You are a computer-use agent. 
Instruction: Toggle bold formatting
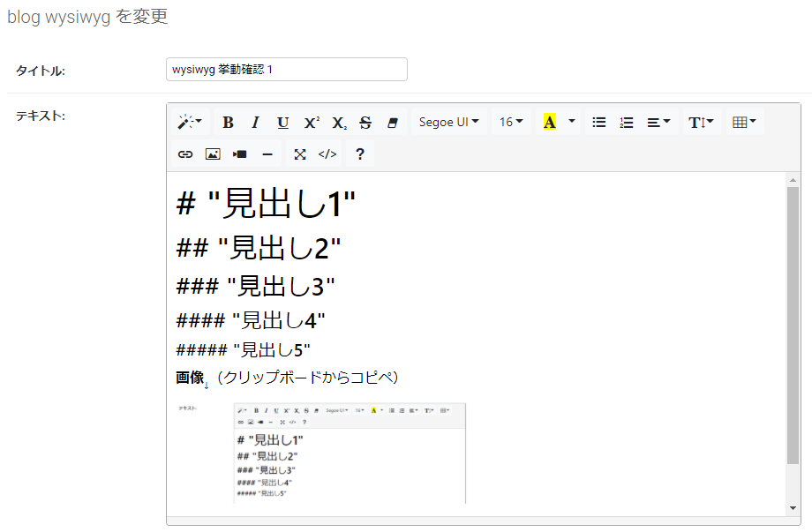click(x=228, y=122)
